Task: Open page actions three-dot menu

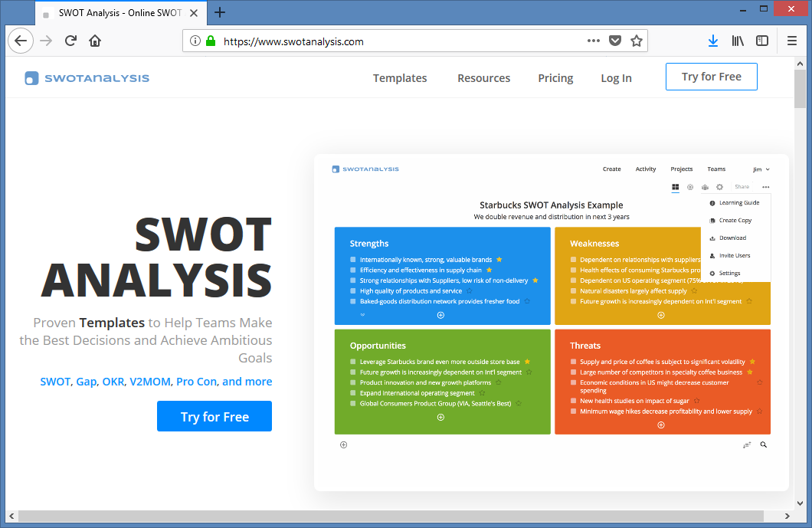Action: pos(594,41)
